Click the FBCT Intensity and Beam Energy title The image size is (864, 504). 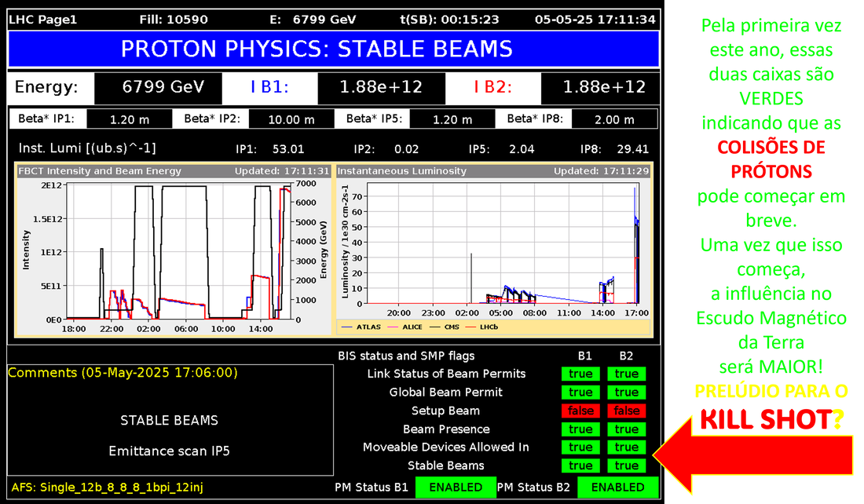coord(100,171)
